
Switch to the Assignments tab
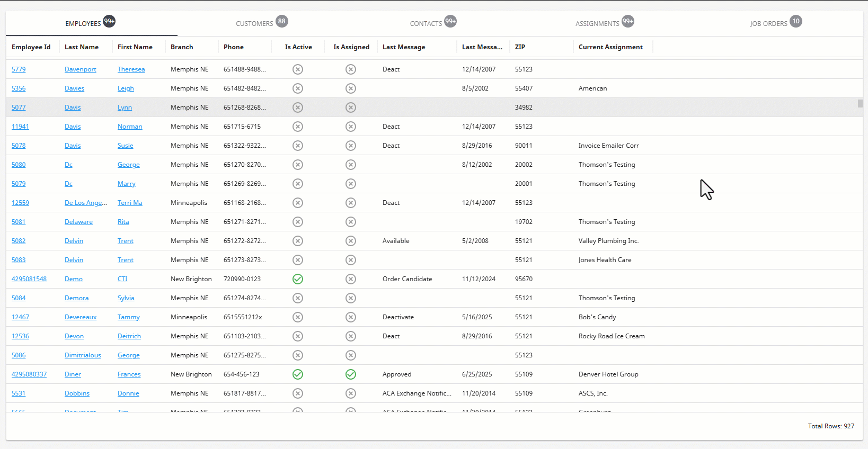click(x=597, y=23)
